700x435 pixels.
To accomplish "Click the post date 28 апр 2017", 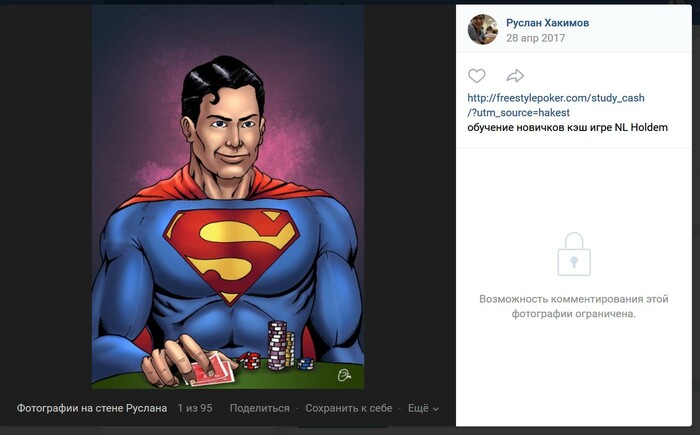I will tap(535, 38).
